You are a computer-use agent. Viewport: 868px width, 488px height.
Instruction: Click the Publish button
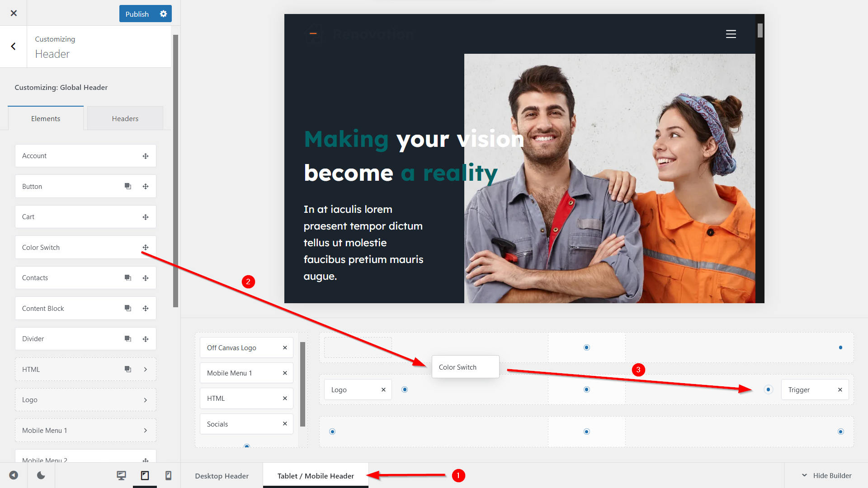[x=137, y=14]
